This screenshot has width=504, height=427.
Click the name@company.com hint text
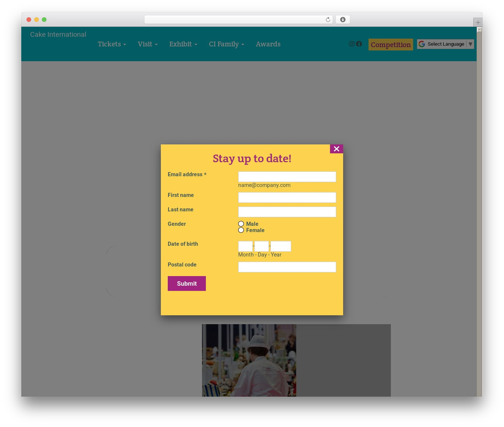264,185
